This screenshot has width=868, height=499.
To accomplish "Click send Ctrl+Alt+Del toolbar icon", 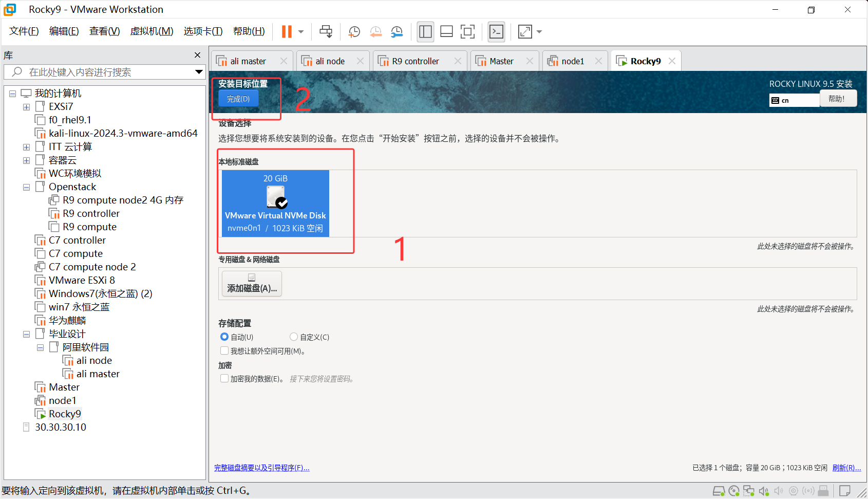I will coord(326,32).
